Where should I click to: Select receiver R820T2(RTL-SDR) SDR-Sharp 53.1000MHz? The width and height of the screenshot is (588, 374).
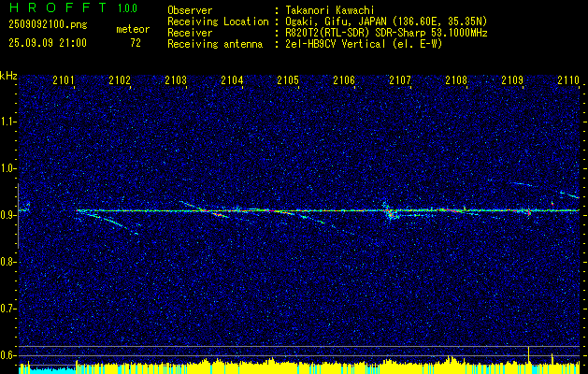pyautogui.click(x=387, y=33)
